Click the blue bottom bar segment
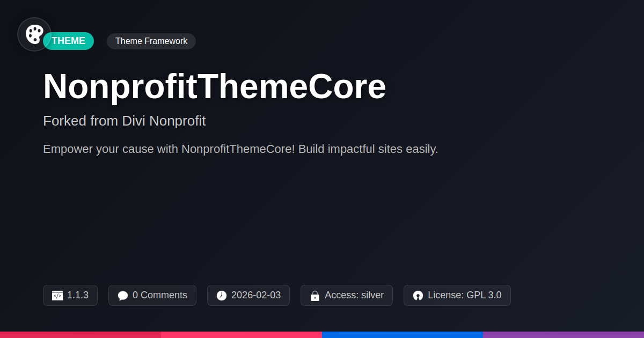Screen dimensions: 644x338 click(x=402, y=334)
